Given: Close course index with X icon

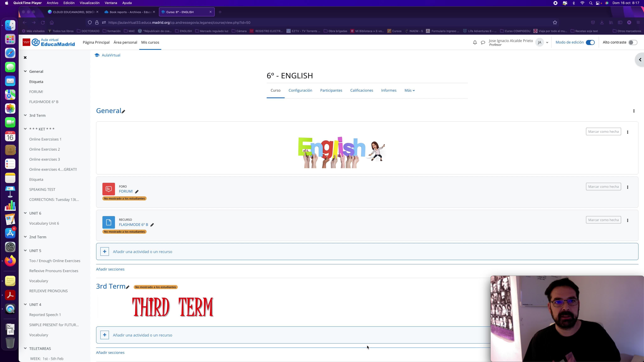Looking at the screenshot, I should point(25,58).
